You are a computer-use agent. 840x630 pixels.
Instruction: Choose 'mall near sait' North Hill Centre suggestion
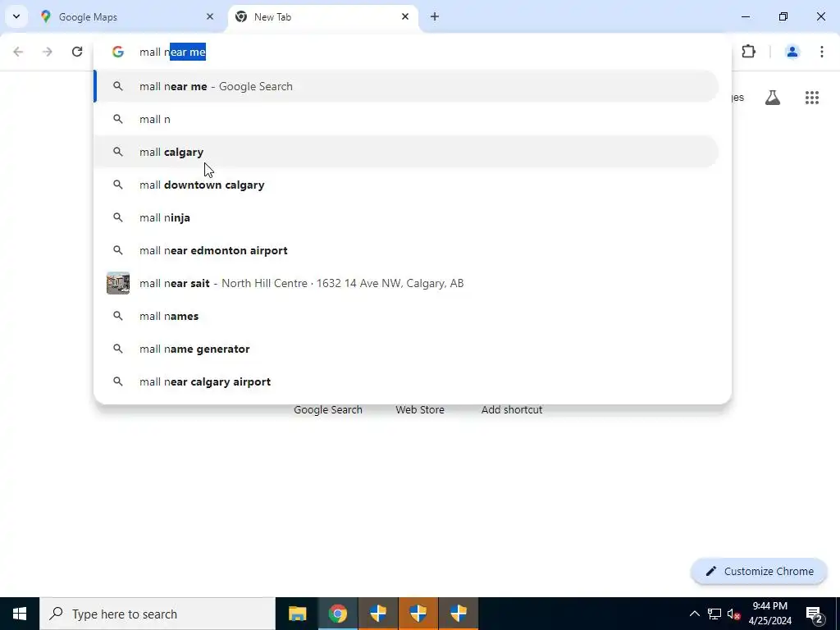407,283
